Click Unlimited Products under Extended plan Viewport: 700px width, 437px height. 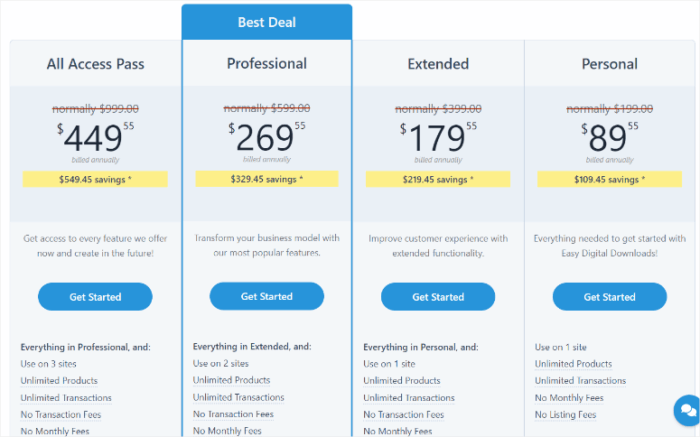402,381
